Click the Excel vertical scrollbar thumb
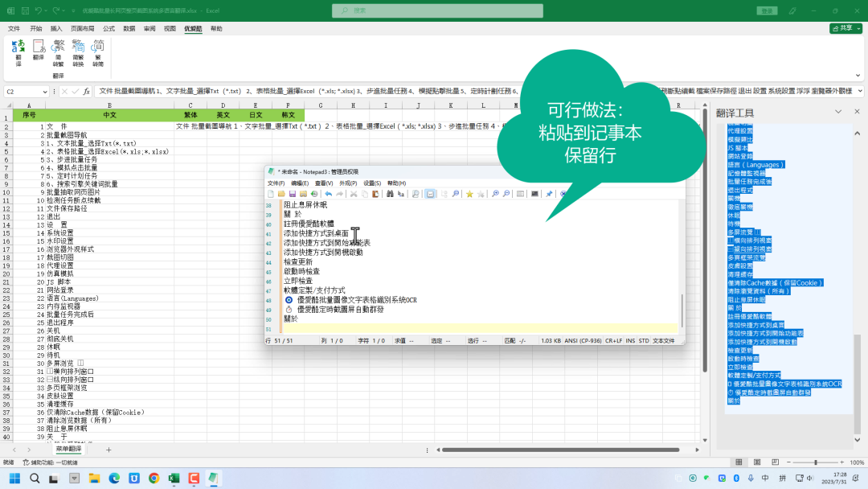868x489 pixels. click(705, 240)
